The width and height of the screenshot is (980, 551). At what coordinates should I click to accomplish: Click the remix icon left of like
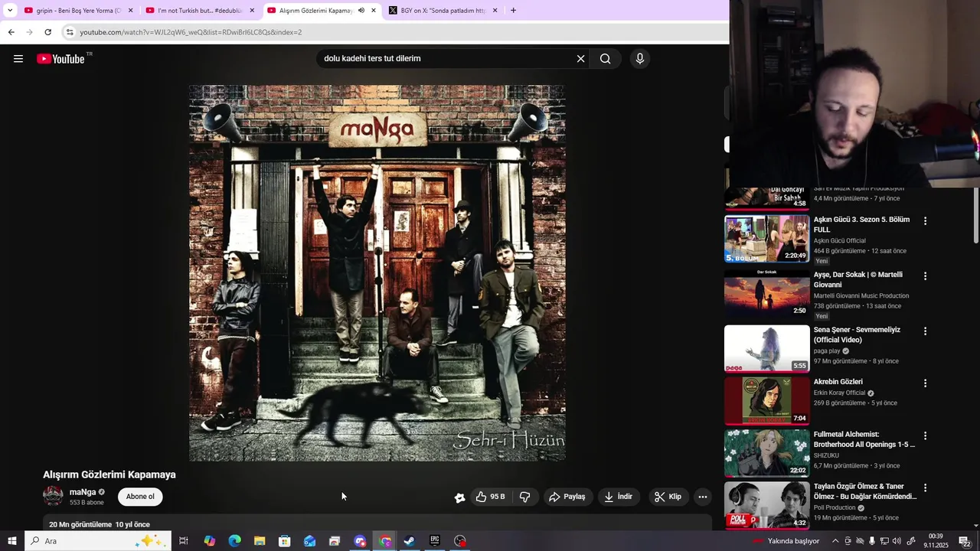coord(459,497)
